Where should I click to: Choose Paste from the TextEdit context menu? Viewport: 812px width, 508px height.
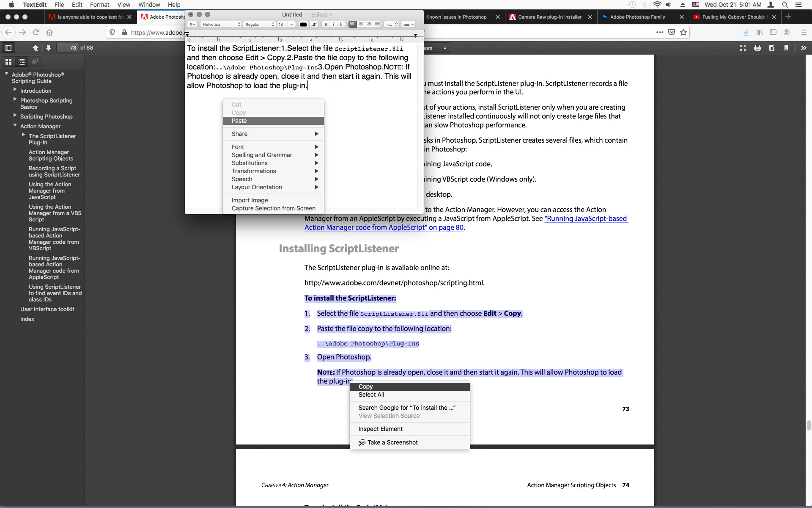coord(239,121)
